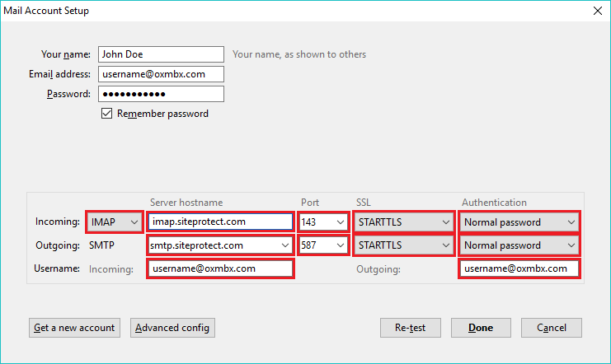The width and height of the screenshot is (611, 364).
Task: Toggle the Remember password checkbox
Action: pos(106,114)
